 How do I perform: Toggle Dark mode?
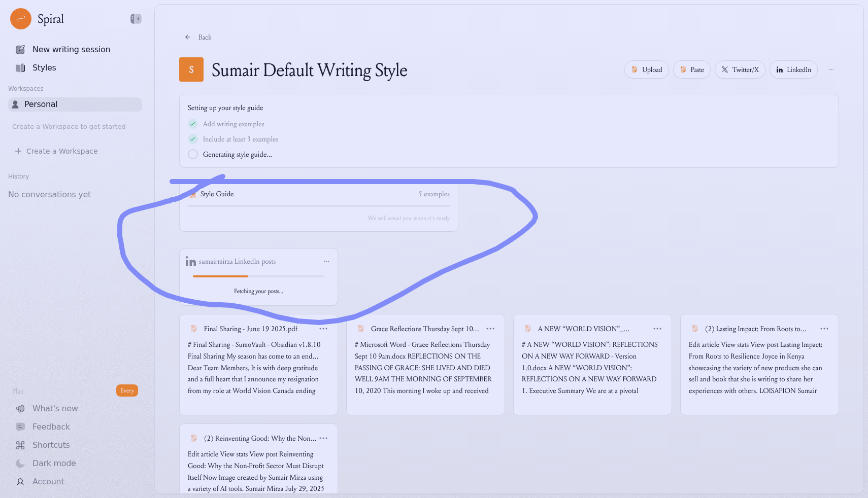(54, 463)
